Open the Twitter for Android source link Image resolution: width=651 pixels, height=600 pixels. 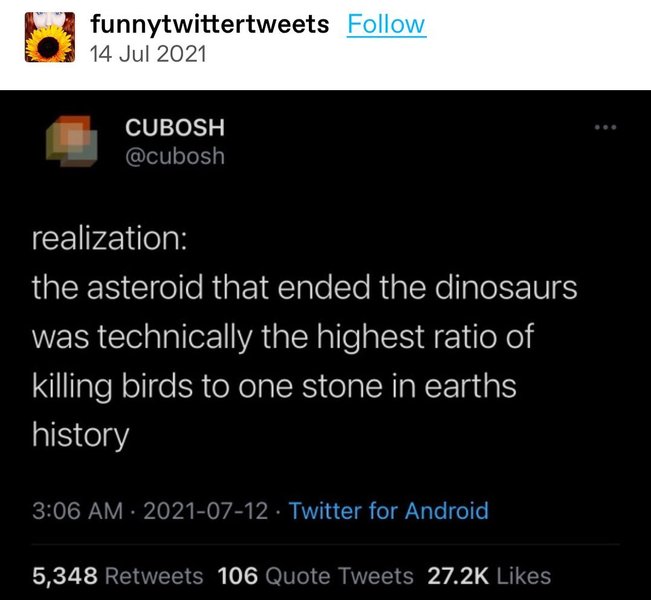coord(389,511)
